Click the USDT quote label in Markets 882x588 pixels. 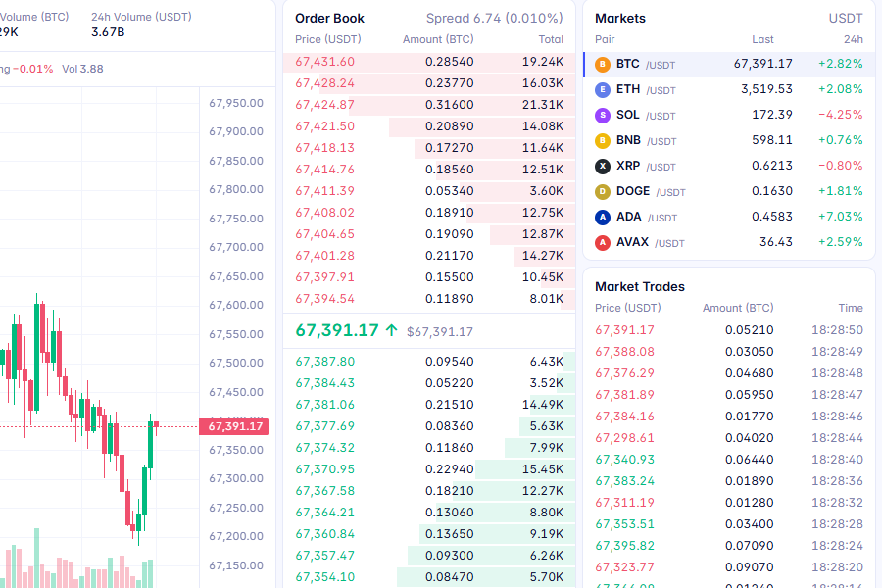coord(846,18)
